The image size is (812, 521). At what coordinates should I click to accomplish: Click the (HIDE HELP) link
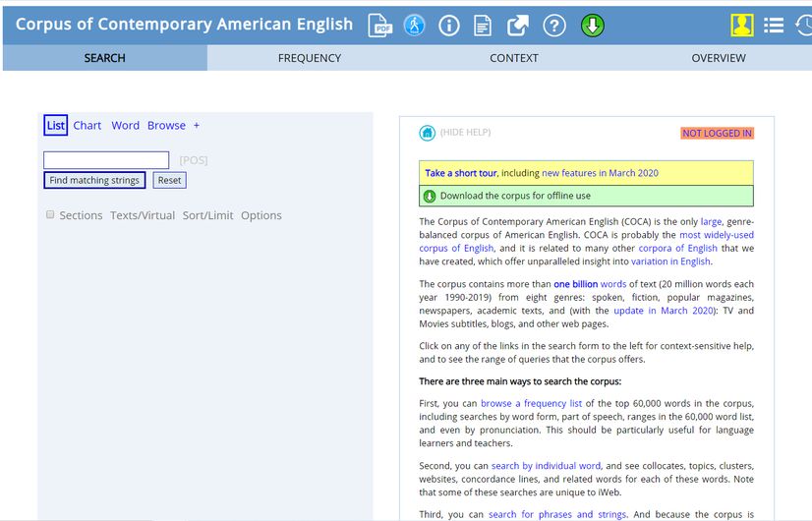pyautogui.click(x=466, y=133)
